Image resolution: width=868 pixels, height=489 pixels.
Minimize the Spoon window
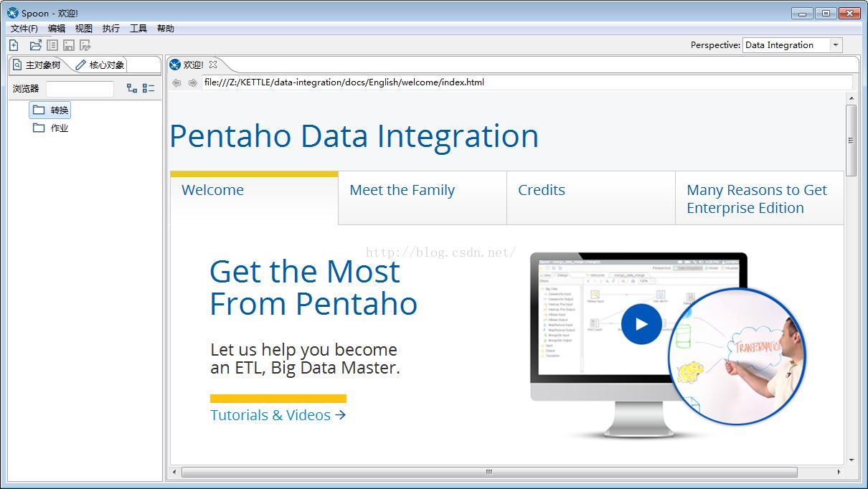coord(802,13)
